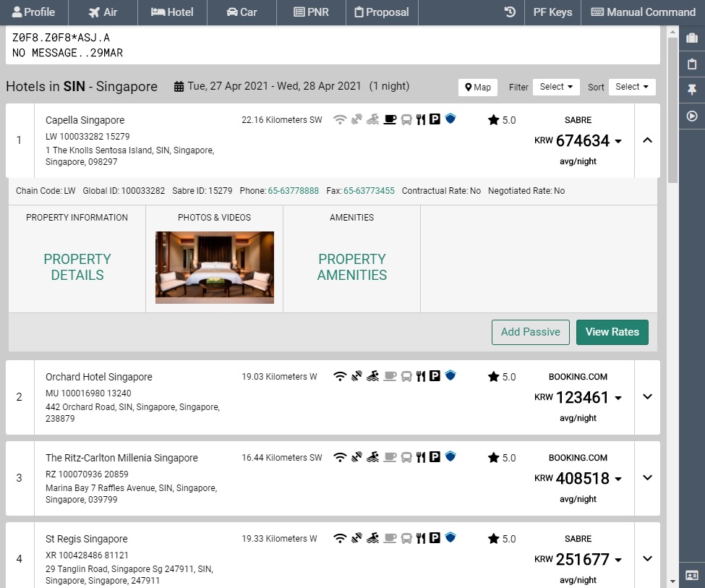Click Capella phone number 65-63778888

(x=293, y=191)
